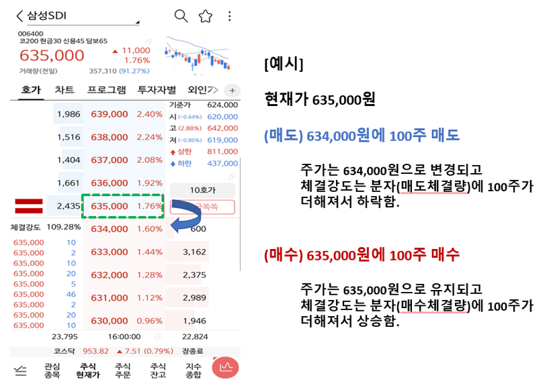The width and height of the screenshot is (543, 392).
Task: Tap total bid quantity 22,824
Action: [x=195, y=337]
